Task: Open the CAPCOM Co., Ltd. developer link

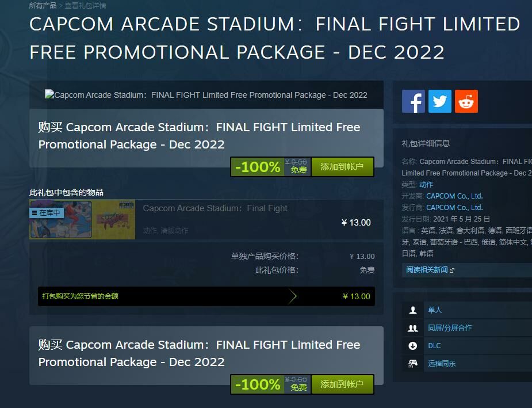Action: [454, 196]
